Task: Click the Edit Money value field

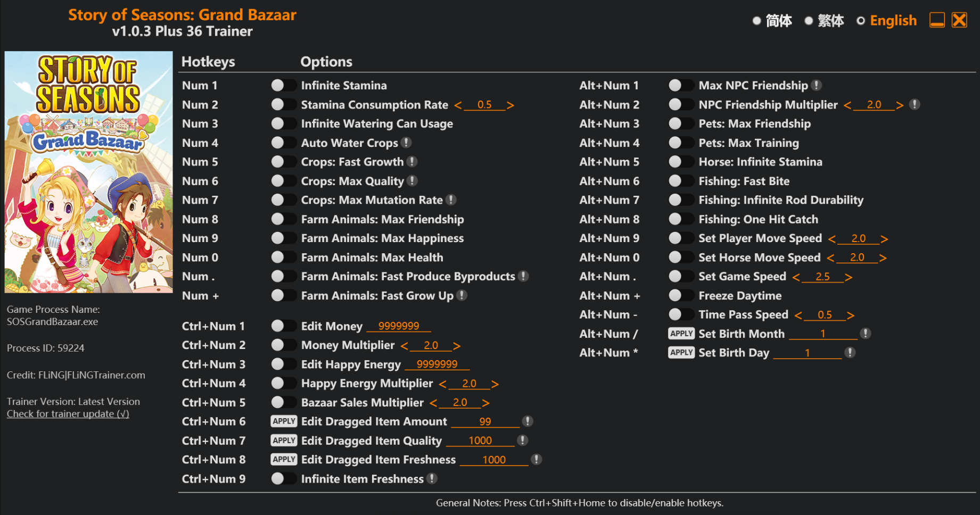Action: coord(398,326)
